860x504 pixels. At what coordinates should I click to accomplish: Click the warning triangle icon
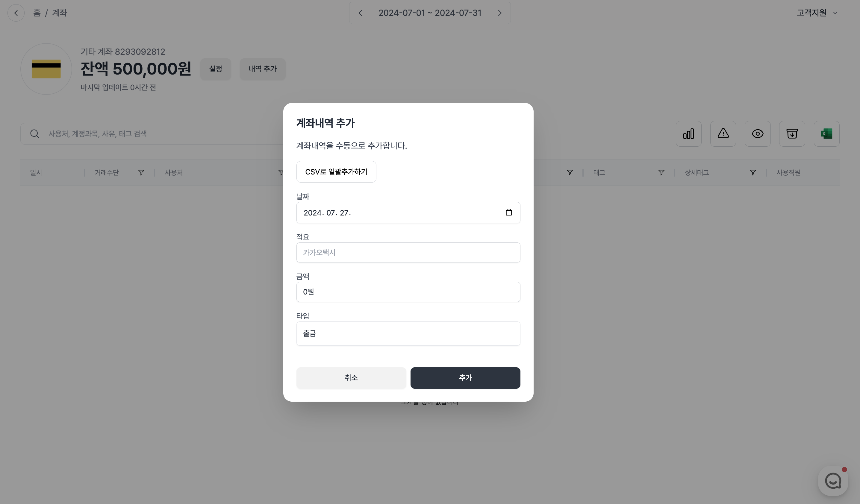pos(723,134)
